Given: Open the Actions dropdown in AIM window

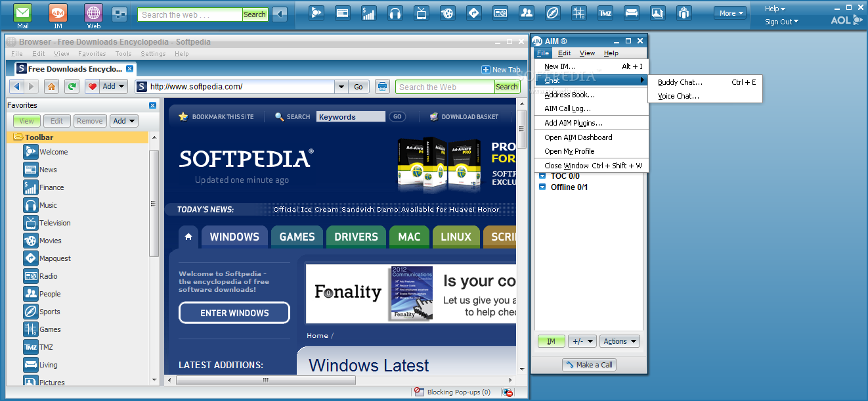Looking at the screenshot, I should pos(620,341).
